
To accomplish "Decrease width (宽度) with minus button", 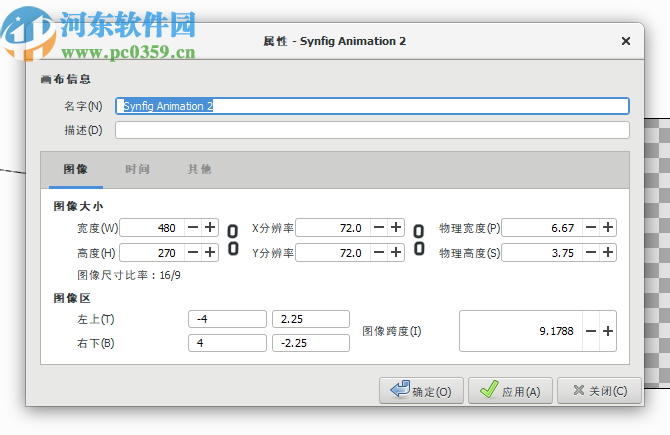I will click(x=193, y=228).
